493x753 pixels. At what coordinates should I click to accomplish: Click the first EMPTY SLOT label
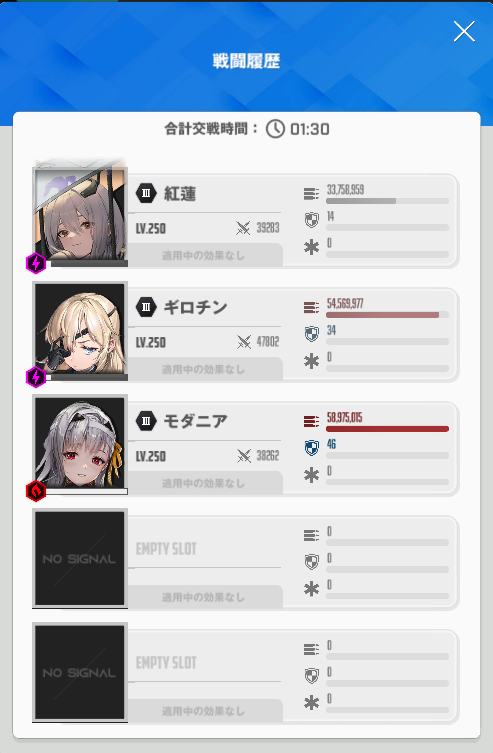pyautogui.click(x=166, y=549)
